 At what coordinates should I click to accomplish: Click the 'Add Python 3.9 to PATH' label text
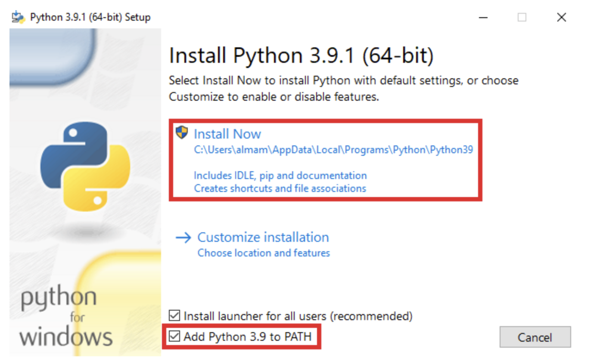(x=247, y=336)
